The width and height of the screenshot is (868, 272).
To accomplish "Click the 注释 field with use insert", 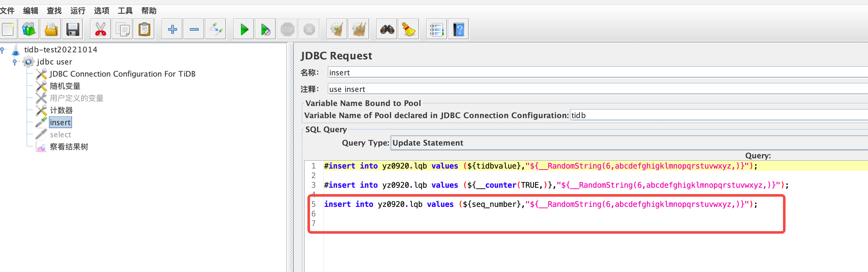I will click(x=598, y=89).
